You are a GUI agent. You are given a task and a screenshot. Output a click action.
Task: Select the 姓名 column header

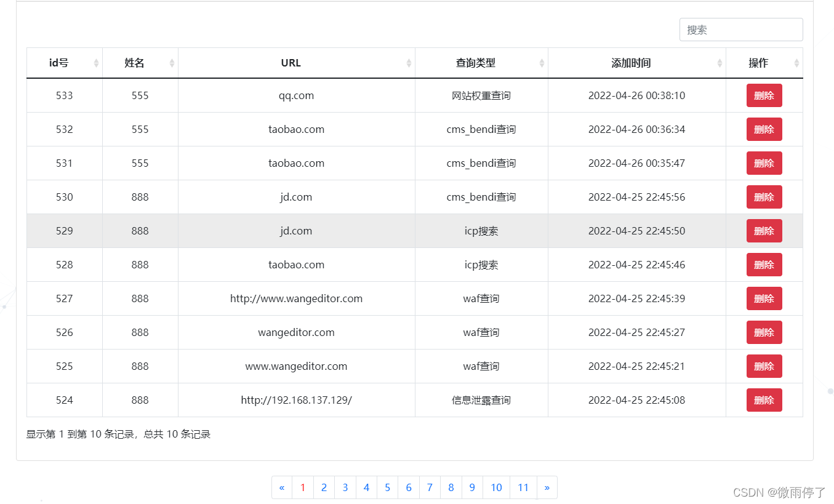pyautogui.click(x=133, y=63)
